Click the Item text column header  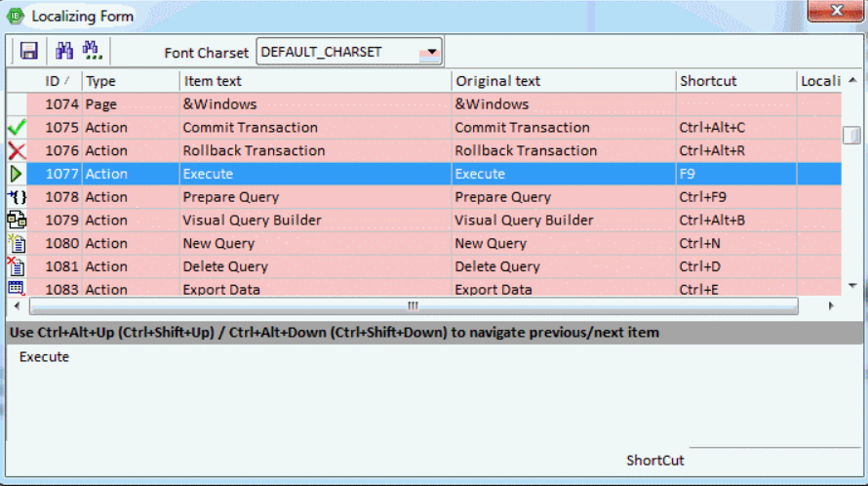click(x=315, y=81)
